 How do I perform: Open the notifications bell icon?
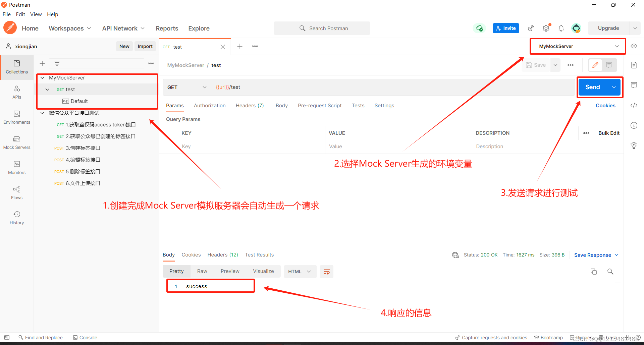pyautogui.click(x=561, y=28)
